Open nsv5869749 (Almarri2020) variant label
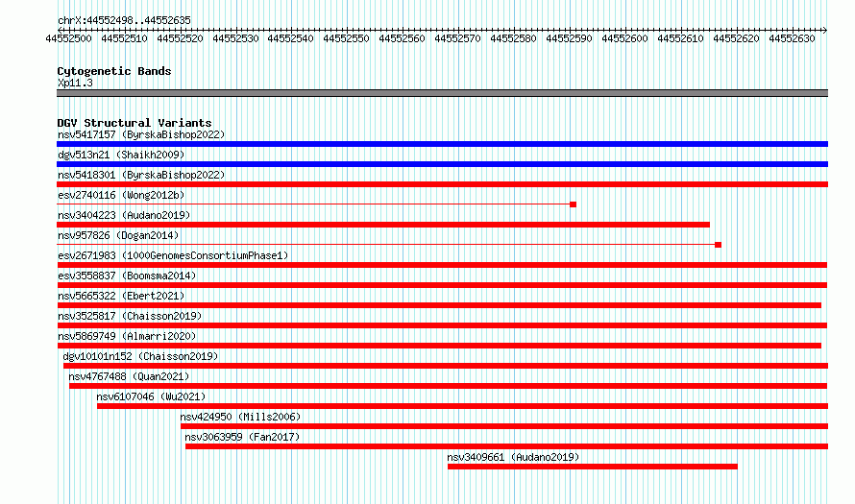 [x=127, y=336]
